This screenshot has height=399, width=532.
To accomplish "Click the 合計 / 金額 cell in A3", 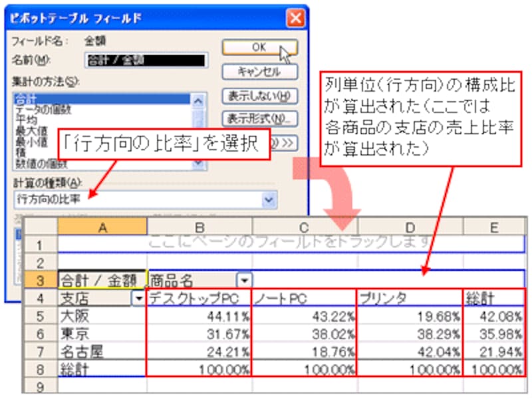I will pos(101,279).
